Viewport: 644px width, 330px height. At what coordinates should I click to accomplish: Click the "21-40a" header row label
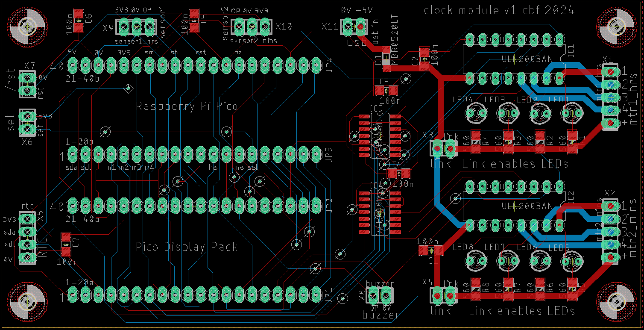click(82, 219)
